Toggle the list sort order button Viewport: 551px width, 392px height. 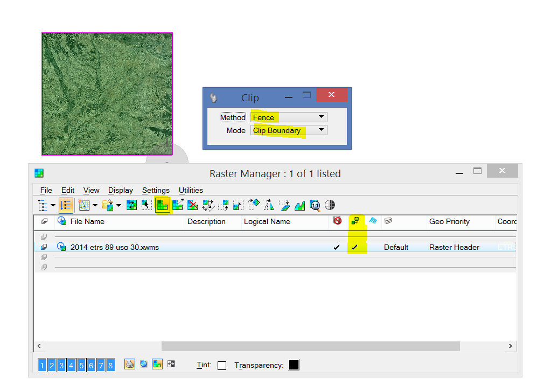coord(66,206)
